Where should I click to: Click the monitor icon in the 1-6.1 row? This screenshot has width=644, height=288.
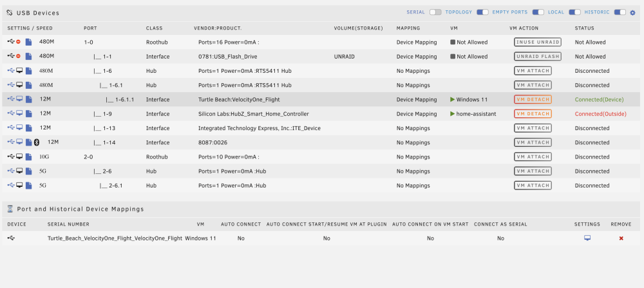(19, 85)
